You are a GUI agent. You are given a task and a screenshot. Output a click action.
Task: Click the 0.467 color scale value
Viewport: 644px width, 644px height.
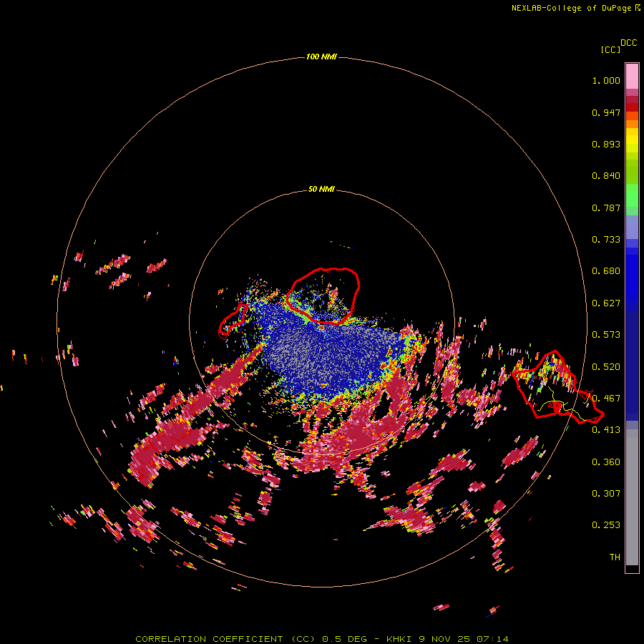pyautogui.click(x=606, y=399)
